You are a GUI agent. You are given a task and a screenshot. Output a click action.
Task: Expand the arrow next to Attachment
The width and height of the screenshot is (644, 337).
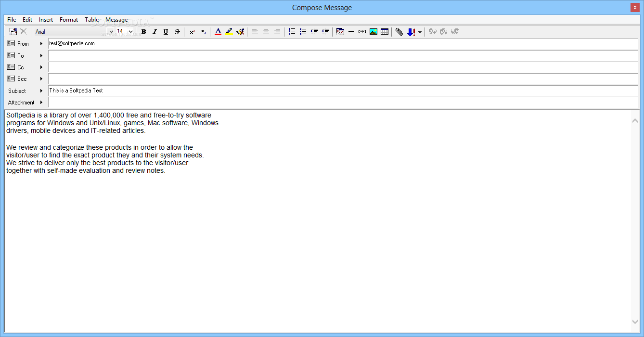coord(41,102)
